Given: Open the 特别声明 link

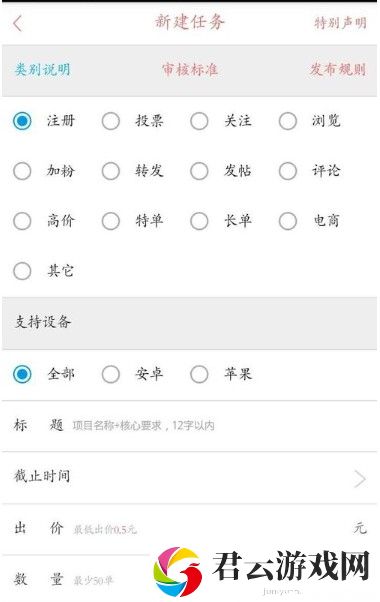Looking at the screenshot, I should [340, 23].
